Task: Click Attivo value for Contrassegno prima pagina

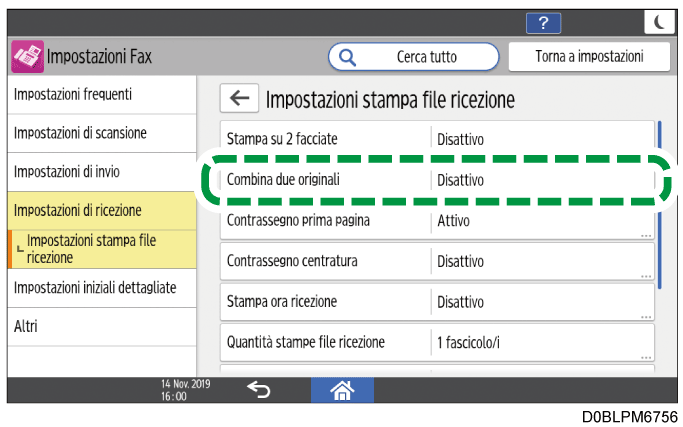Action: coord(453,221)
